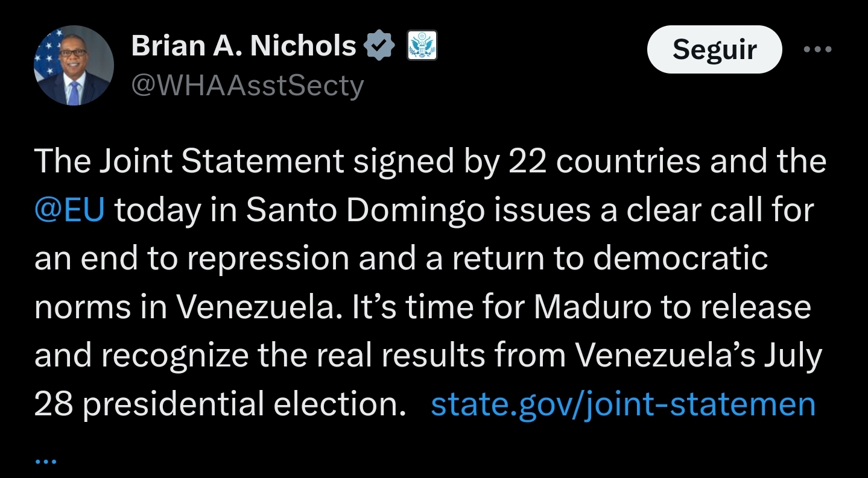Click the US government seal affiliation badge

tap(422, 46)
